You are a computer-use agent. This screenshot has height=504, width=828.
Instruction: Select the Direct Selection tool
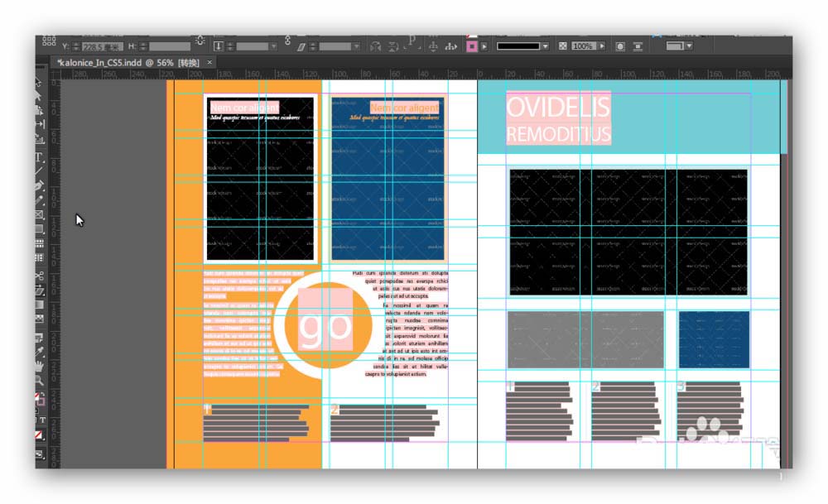pos(39,96)
